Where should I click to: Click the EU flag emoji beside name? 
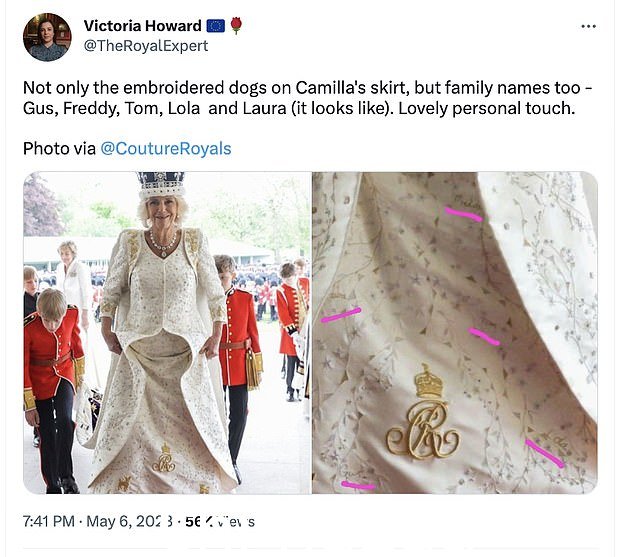(216, 26)
